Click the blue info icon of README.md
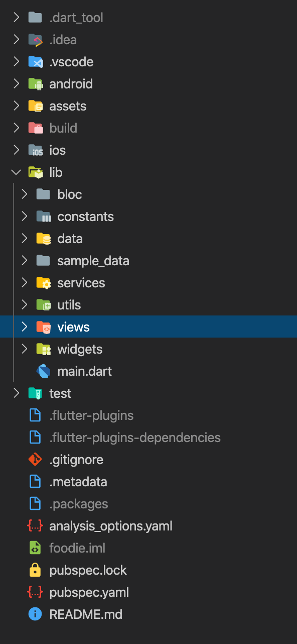The height and width of the screenshot is (644, 297). (x=35, y=614)
